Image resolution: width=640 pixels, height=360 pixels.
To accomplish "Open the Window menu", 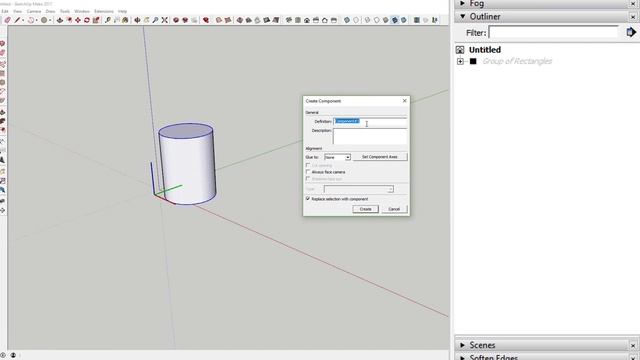I will tap(82, 11).
